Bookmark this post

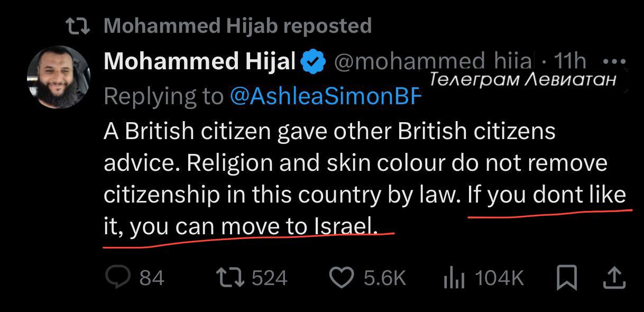[x=567, y=277]
